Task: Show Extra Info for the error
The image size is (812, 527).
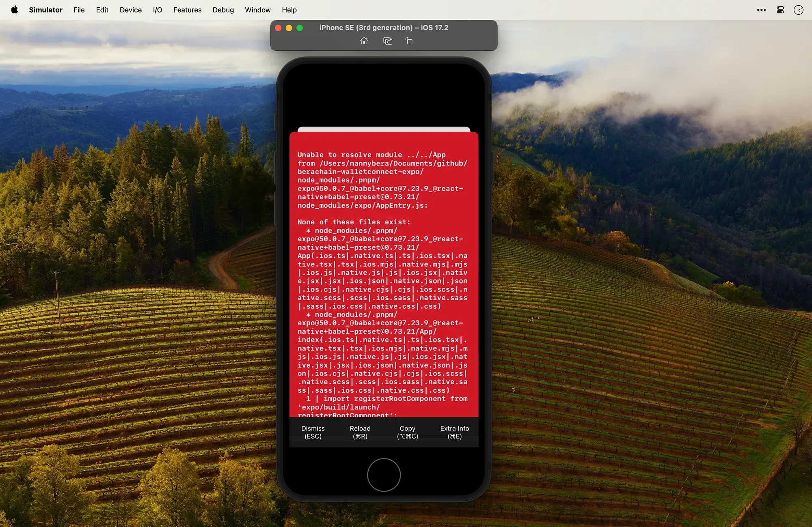Action: 455,432
